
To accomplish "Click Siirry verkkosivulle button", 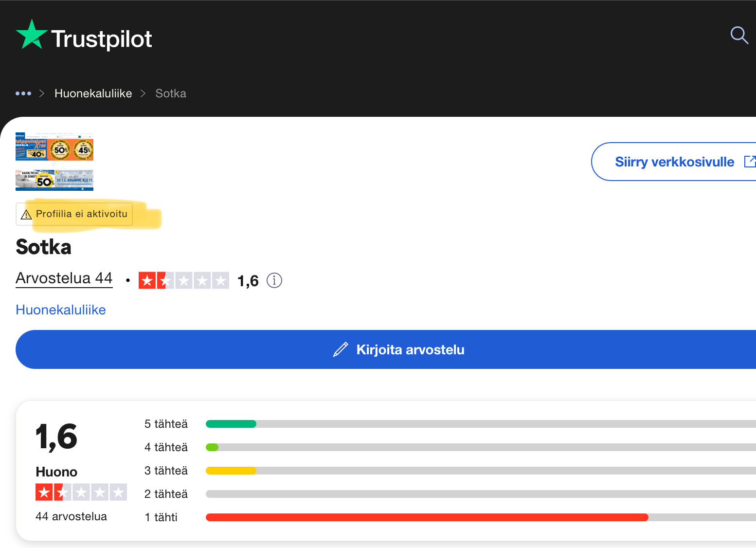I will 674,162.
